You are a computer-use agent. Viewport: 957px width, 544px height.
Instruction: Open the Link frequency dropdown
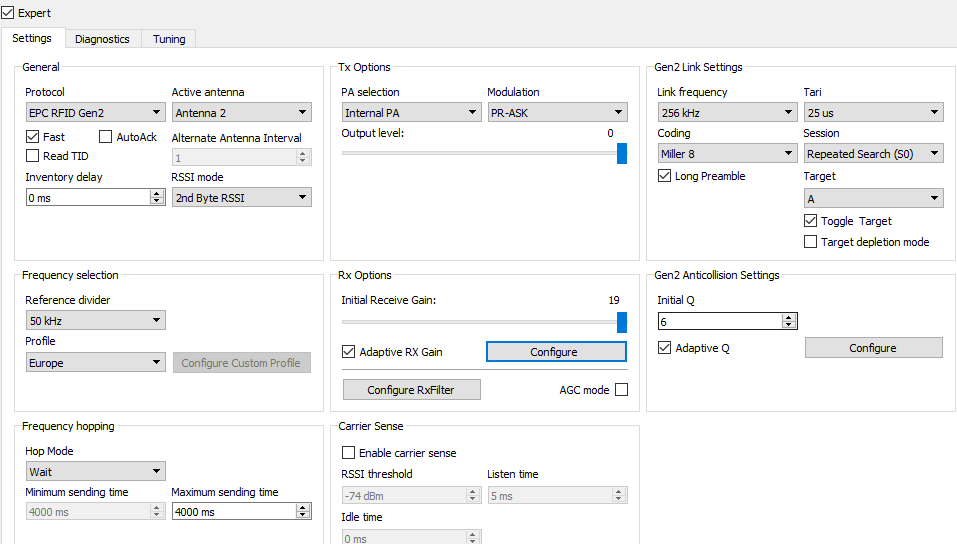[728, 112]
